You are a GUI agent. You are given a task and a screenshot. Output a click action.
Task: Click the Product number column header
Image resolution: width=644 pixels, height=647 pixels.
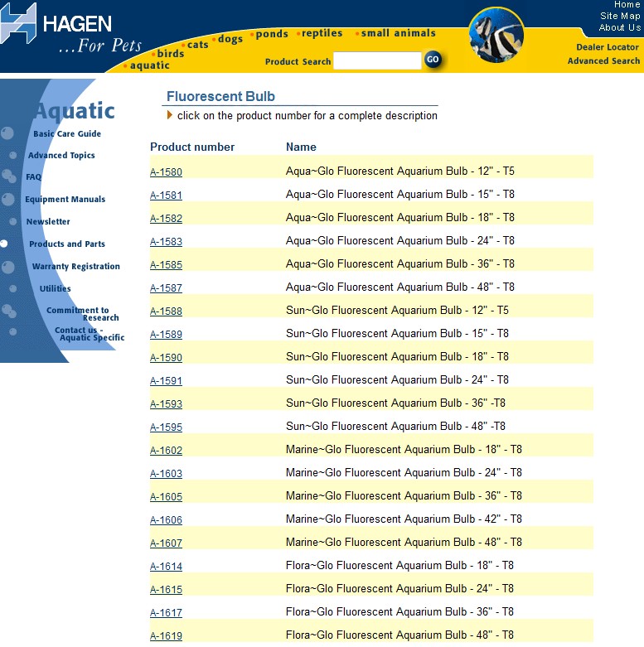(192, 147)
